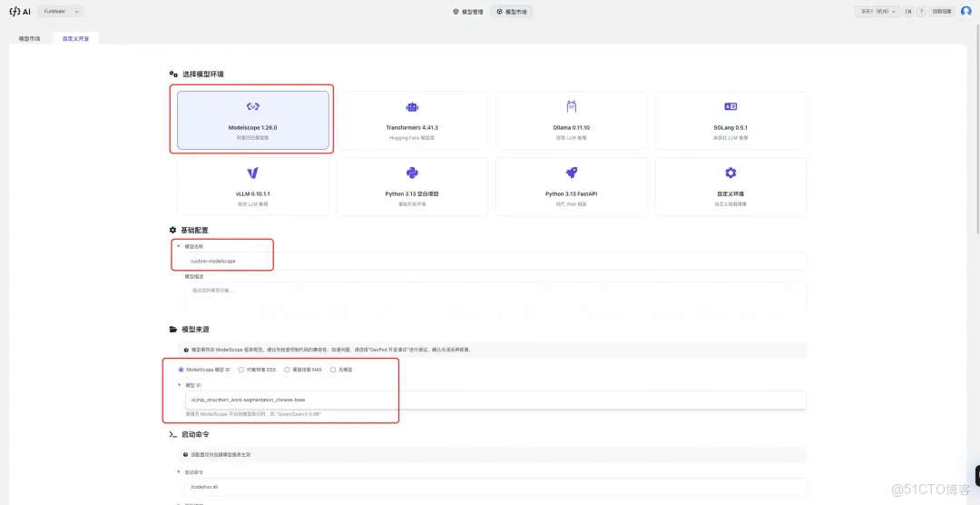Click the folder icon beside 模型来源

[x=173, y=329]
